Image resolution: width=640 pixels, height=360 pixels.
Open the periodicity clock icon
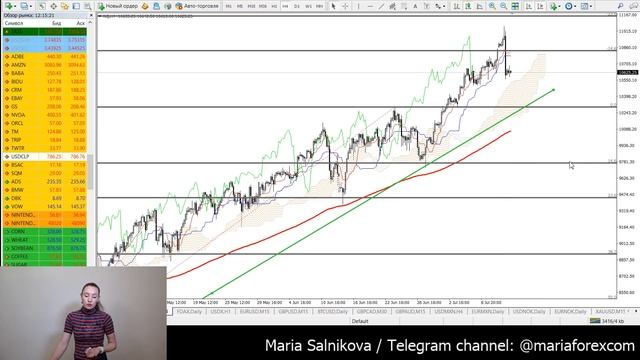(x=569, y=6)
